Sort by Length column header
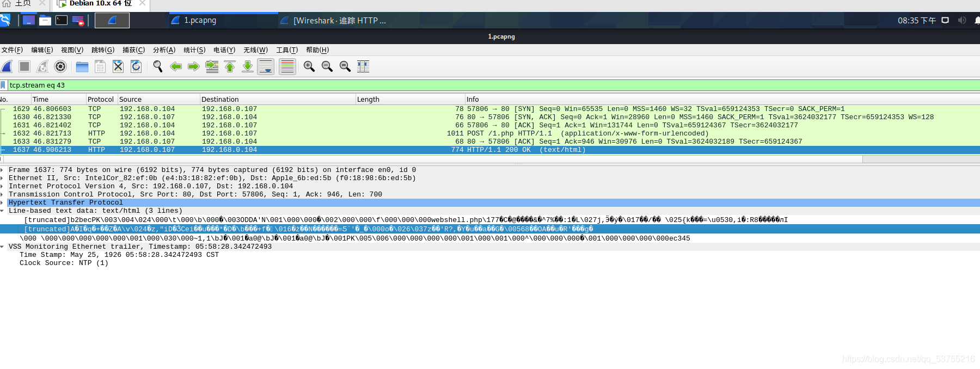This screenshot has width=980, height=369. click(409, 99)
